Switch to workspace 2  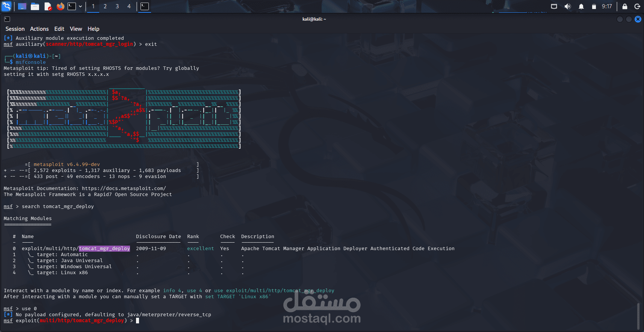pos(105,6)
